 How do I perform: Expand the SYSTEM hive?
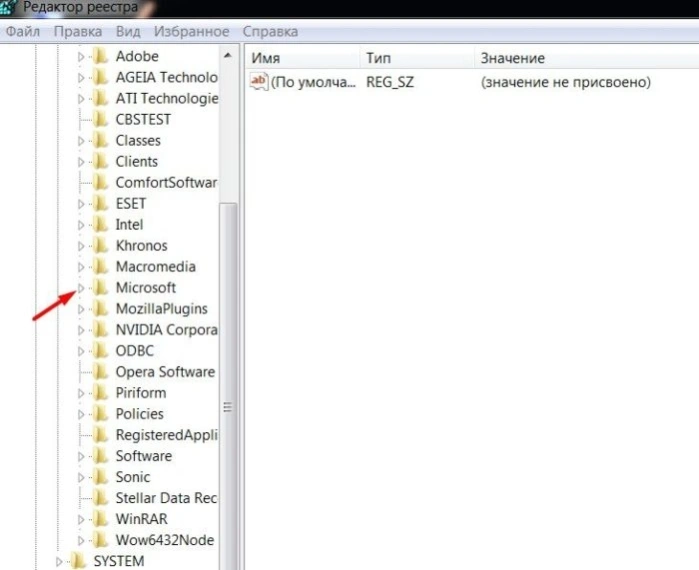pos(59,562)
